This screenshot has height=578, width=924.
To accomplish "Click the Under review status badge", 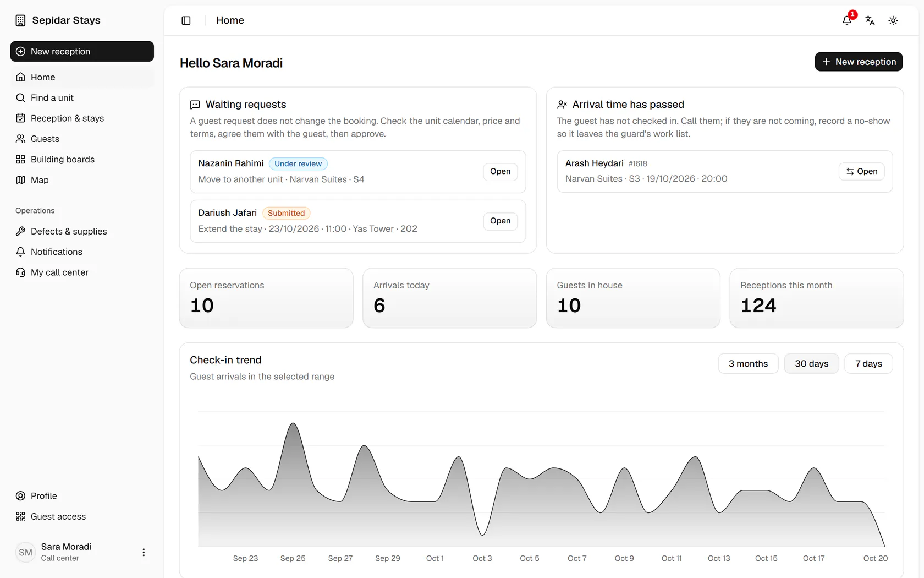I will click(x=298, y=163).
